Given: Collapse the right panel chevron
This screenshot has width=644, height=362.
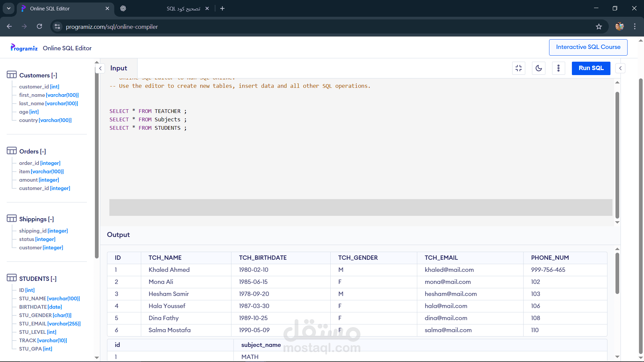Looking at the screenshot, I should 621,68.
